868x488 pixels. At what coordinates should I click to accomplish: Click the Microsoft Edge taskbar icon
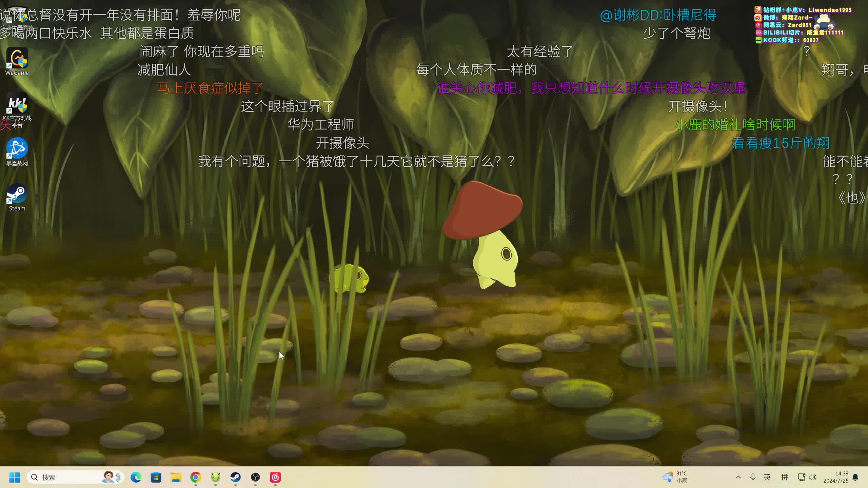[136, 477]
